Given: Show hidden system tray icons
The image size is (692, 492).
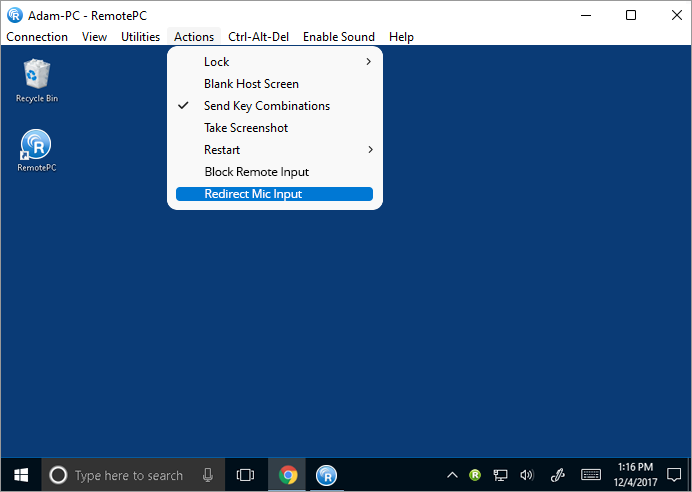Looking at the screenshot, I should 452,475.
